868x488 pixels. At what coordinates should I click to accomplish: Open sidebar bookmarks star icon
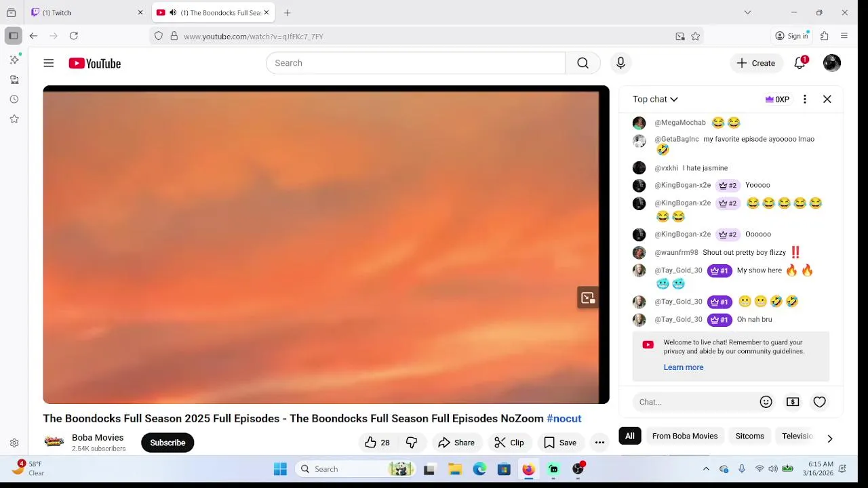14,119
